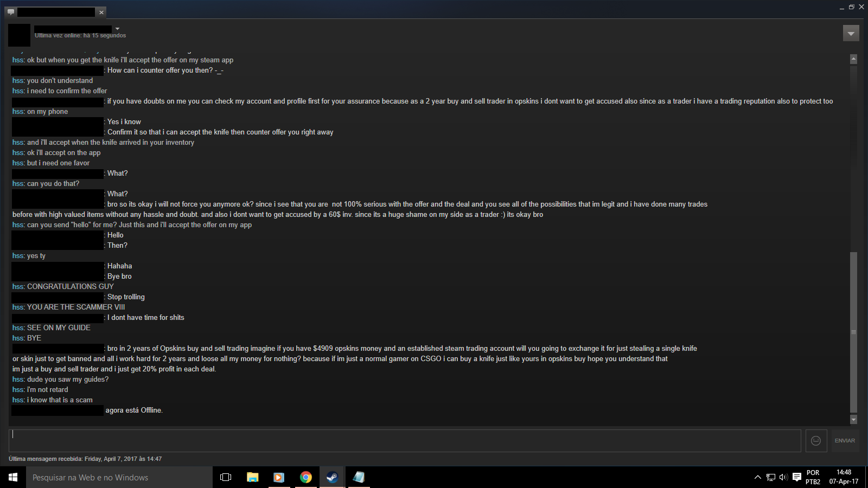Open the Windows Start menu

pos(13,477)
